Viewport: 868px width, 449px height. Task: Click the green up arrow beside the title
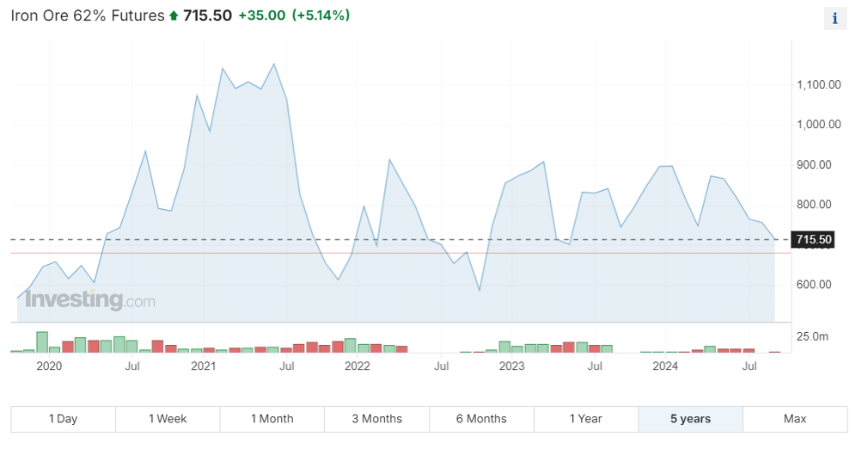click(x=174, y=16)
